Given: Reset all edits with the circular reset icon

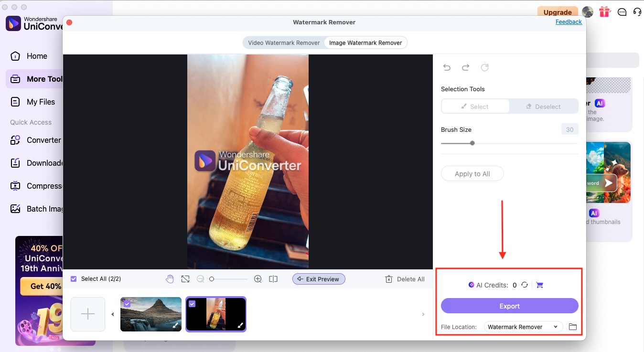Looking at the screenshot, I should [x=484, y=68].
